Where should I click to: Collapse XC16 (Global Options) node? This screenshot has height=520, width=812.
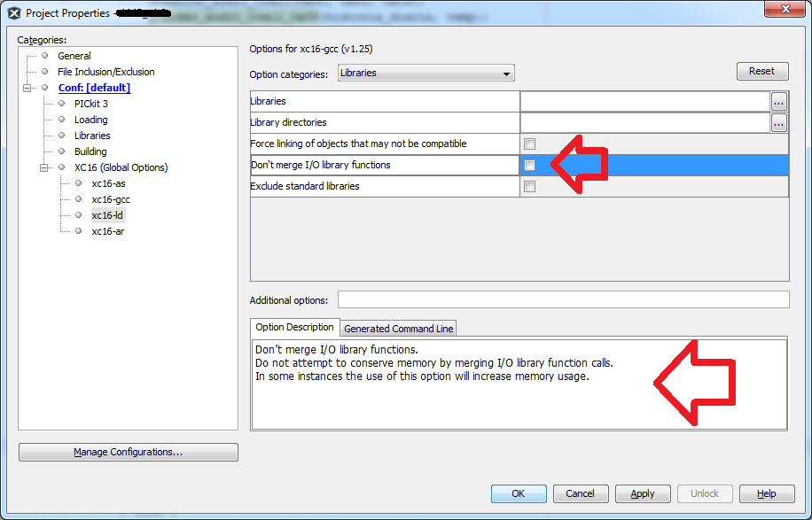tap(44, 167)
